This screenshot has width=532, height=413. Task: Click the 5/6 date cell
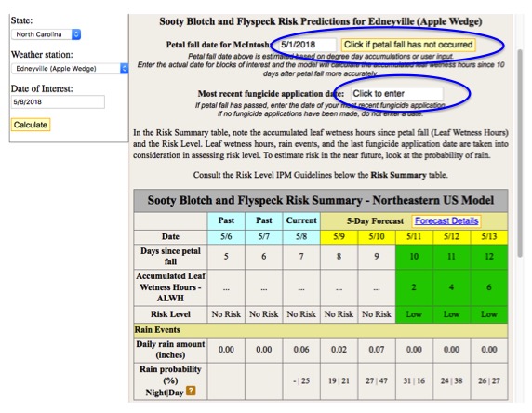click(226, 236)
